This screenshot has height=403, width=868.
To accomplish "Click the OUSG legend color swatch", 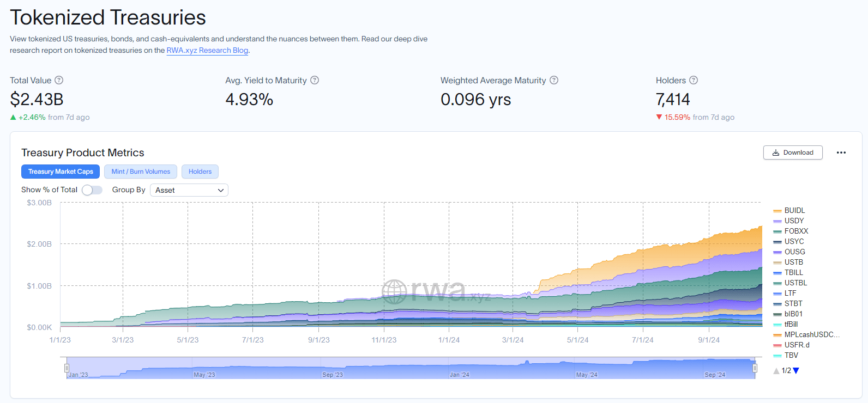I will 777,252.
